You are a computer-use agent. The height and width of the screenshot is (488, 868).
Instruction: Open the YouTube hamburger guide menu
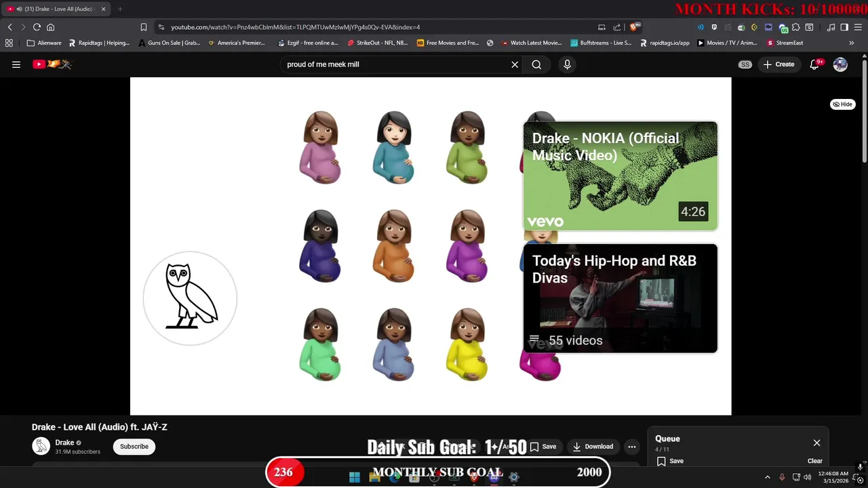tap(16, 64)
